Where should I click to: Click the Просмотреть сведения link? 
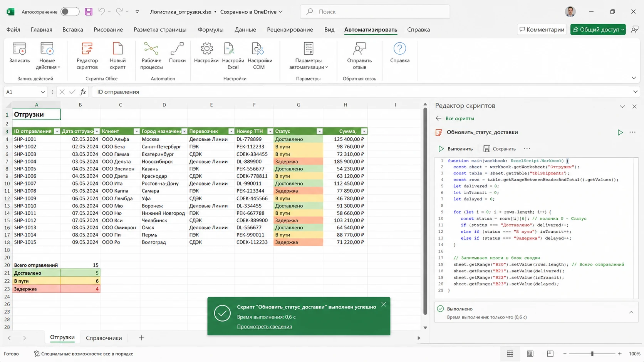click(x=264, y=327)
